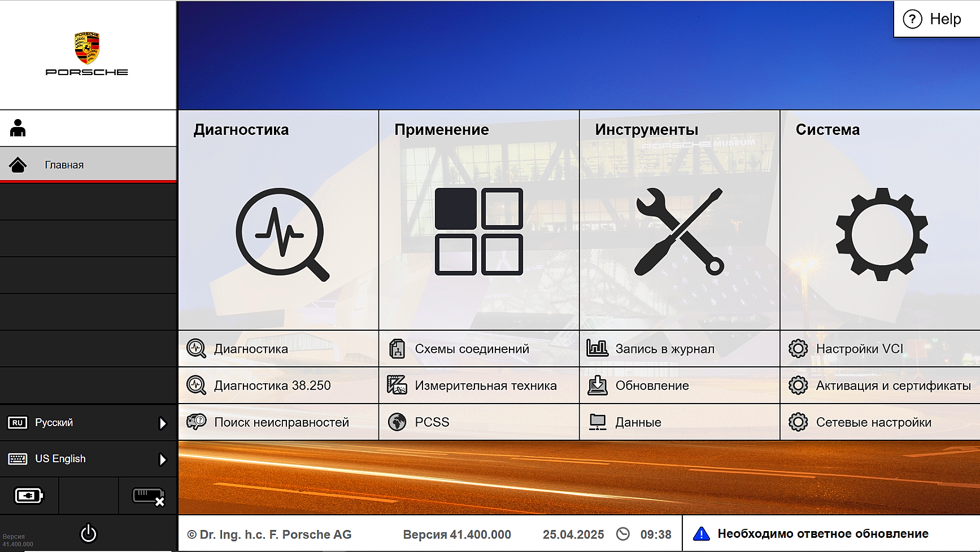Click the Данные computer icon
Viewport: 980px width, 552px height.
597,422
